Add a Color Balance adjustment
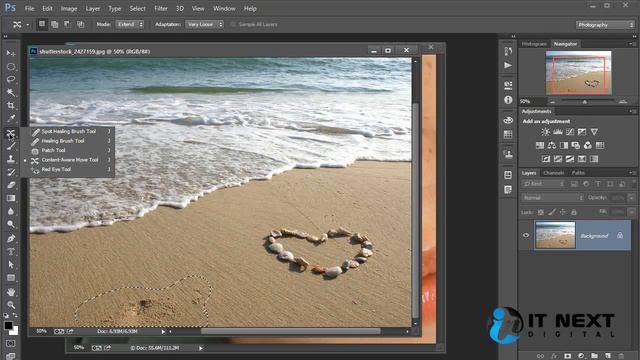The image size is (640, 360). 552,145
